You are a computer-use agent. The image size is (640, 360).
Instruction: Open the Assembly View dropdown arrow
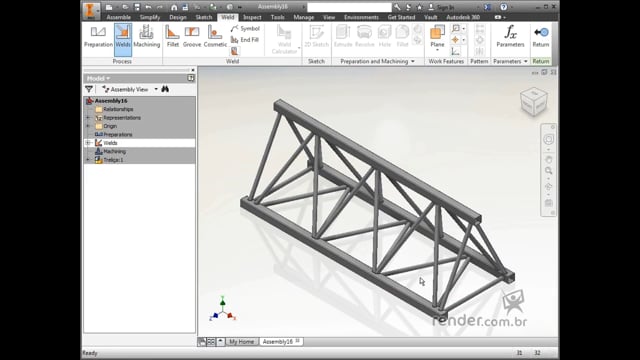click(x=156, y=89)
